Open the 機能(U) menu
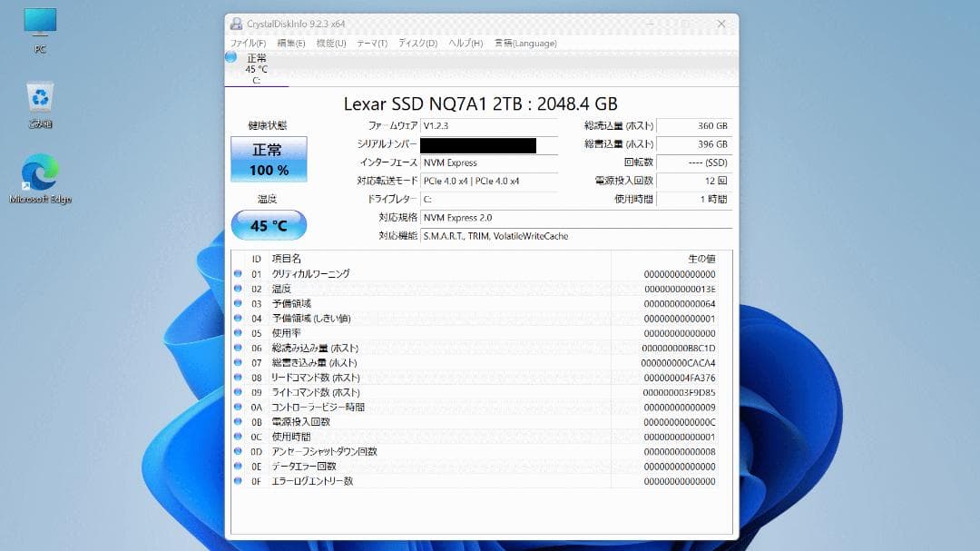This screenshot has height=551, width=980. (x=329, y=43)
